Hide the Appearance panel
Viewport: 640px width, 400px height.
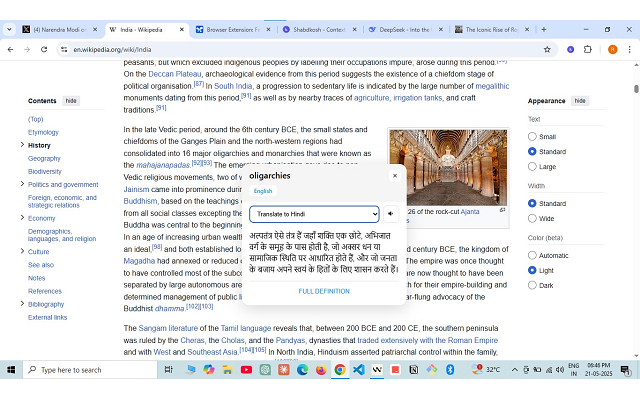pos(580,101)
